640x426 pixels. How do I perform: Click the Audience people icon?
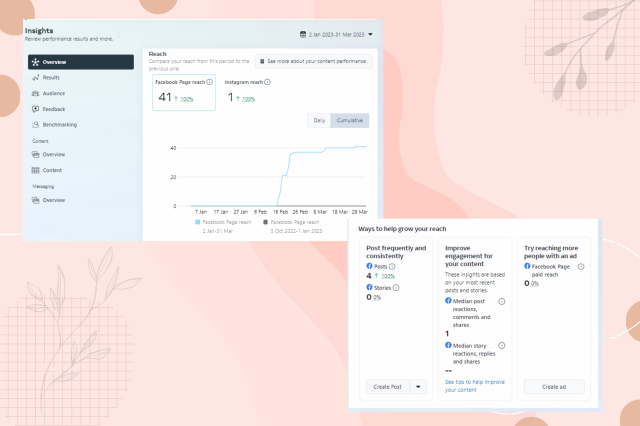tap(36, 93)
